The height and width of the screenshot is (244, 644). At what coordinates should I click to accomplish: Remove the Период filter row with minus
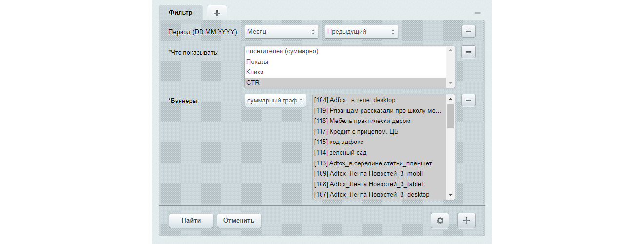coord(468,32)
